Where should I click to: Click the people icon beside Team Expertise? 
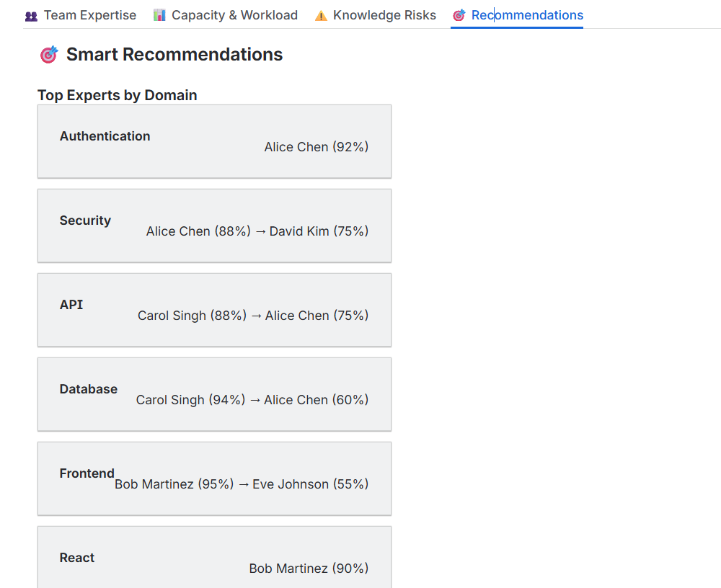tap(31, 15)
